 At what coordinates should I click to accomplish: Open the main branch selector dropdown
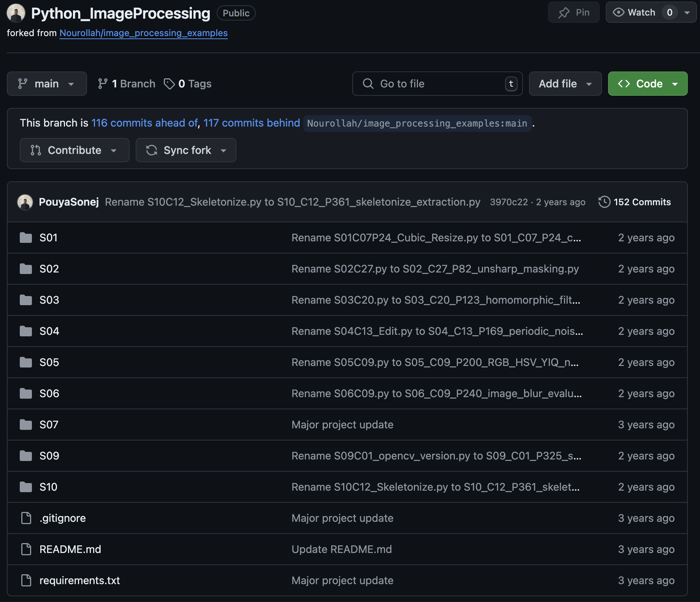point(47,84)
